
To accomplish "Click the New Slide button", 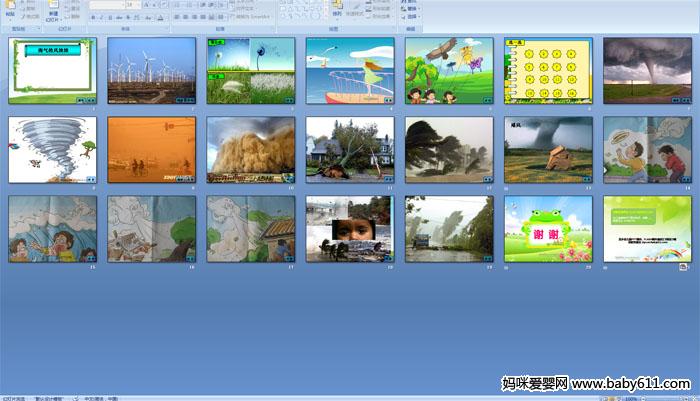I will tap(53, 11).
